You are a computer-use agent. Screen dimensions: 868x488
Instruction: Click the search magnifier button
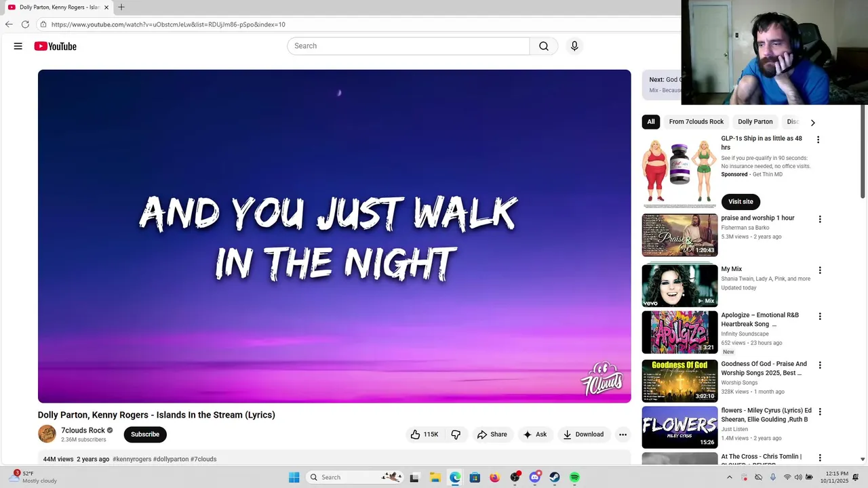point(544,46)
